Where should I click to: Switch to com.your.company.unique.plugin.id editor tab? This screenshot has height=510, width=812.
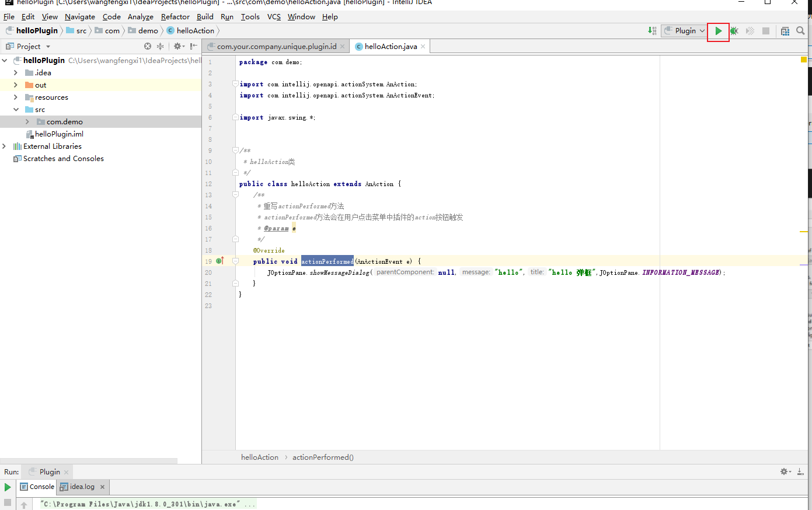tap(277, 46)
